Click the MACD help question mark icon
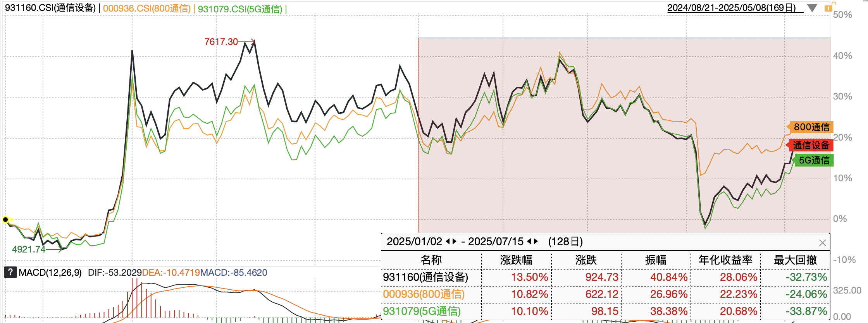 (x=10, y=272)
